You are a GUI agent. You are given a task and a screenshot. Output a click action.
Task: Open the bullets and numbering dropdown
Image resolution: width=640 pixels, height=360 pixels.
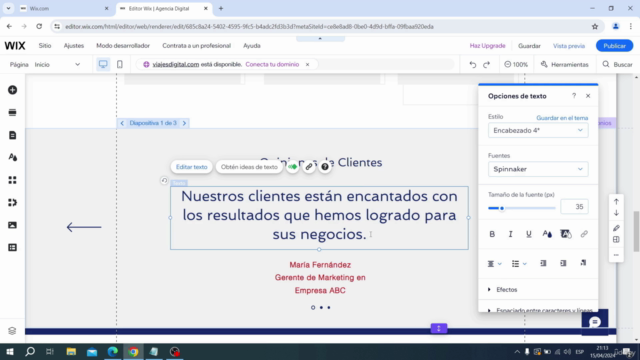[519, 264]
